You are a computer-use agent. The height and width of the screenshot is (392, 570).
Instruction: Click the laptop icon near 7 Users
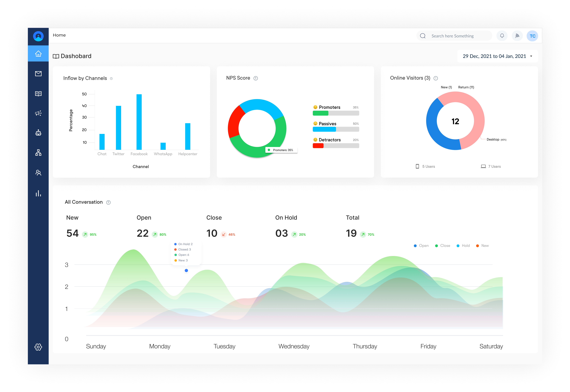pyautogui.click(x=483, y=166)
